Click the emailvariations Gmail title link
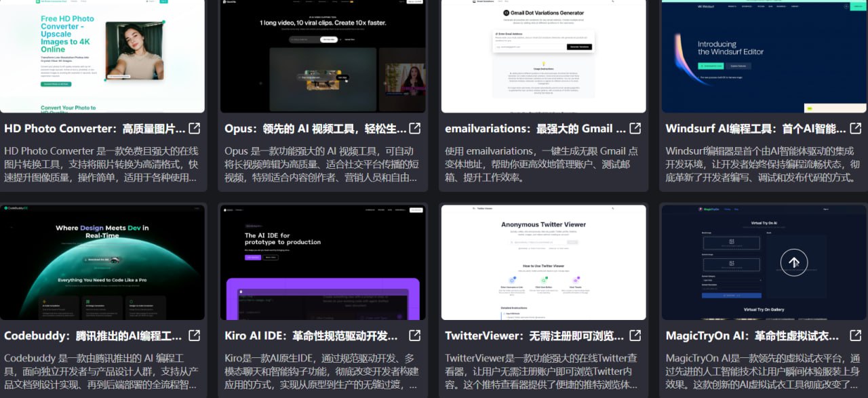This screenshot has width=868, height=398. (x=536, y=128)
